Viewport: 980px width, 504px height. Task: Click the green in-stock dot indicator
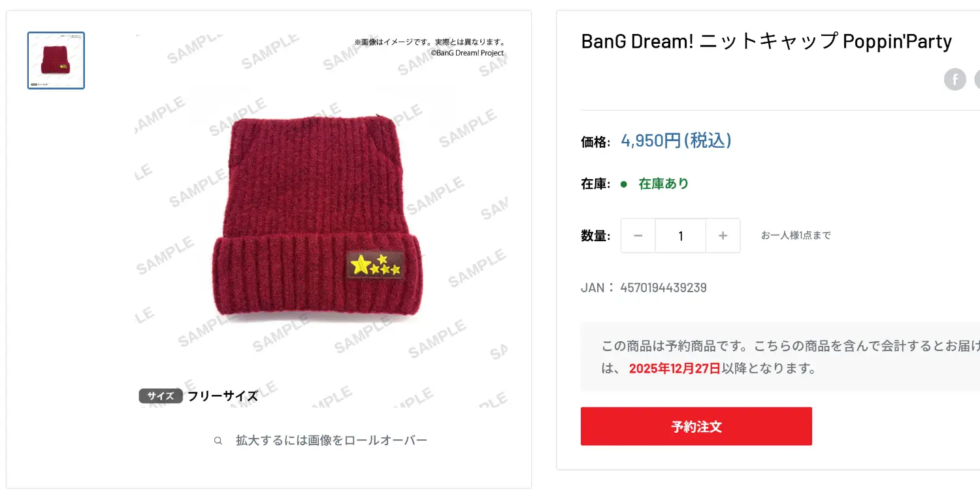624,184
